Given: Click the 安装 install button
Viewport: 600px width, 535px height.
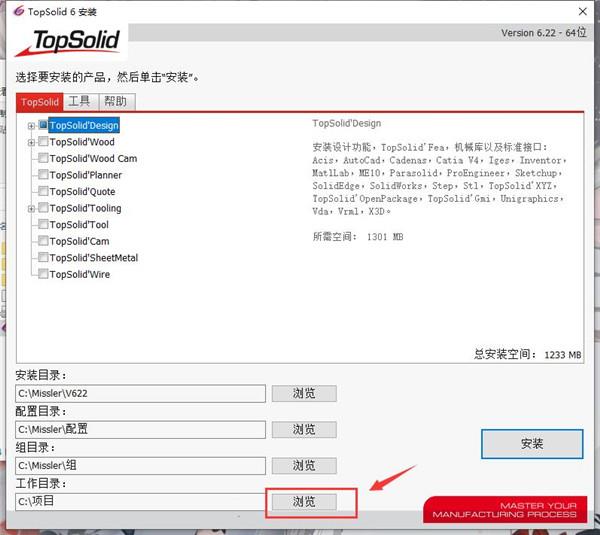Looking at the screenshot, I should tap(532, 444).
